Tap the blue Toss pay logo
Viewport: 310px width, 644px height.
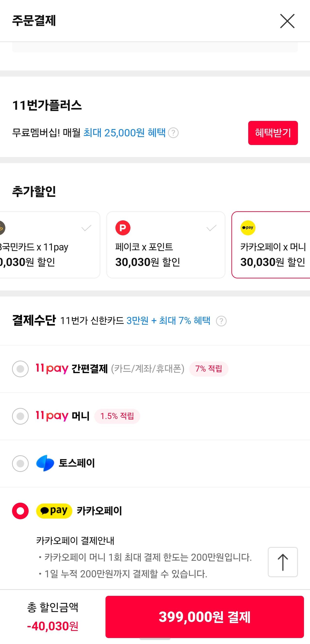pos(45,463)
